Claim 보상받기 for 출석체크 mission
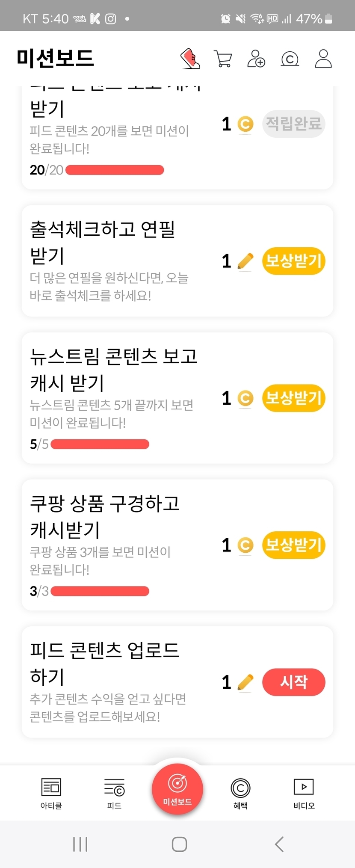 coord(293,261)
